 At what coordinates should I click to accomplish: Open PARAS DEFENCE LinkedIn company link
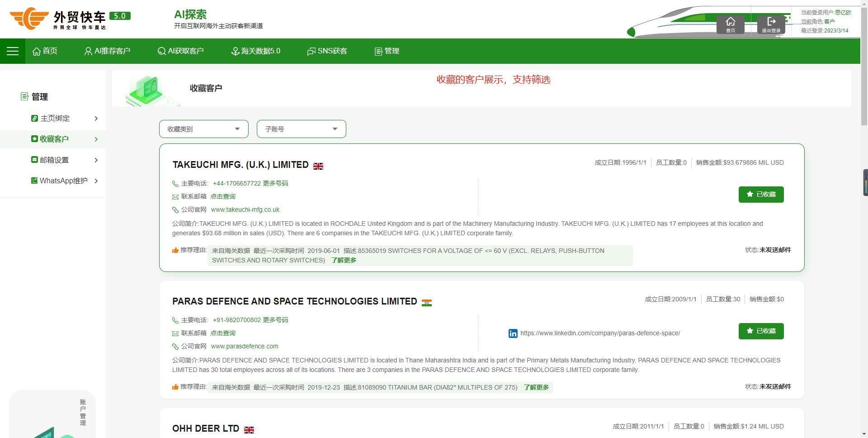pyautogui.click(x=600, y=333)
